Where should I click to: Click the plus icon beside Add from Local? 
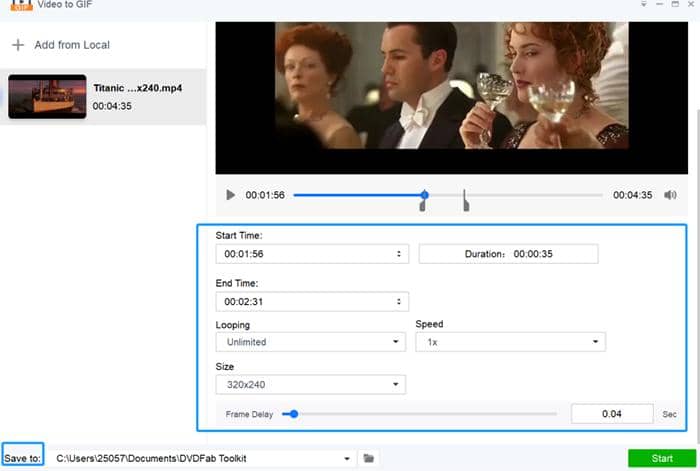pyautogui.click(x=17, y=45)
